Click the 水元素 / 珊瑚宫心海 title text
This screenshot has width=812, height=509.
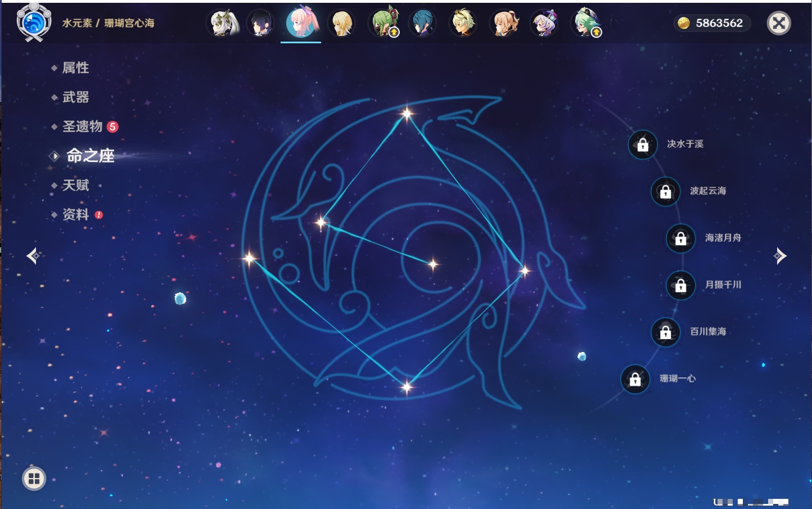[x=108, y=23]
